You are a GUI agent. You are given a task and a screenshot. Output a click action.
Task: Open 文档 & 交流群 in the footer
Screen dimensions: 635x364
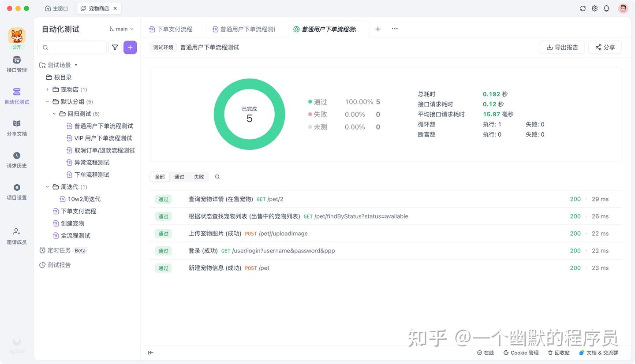[599, 353]
